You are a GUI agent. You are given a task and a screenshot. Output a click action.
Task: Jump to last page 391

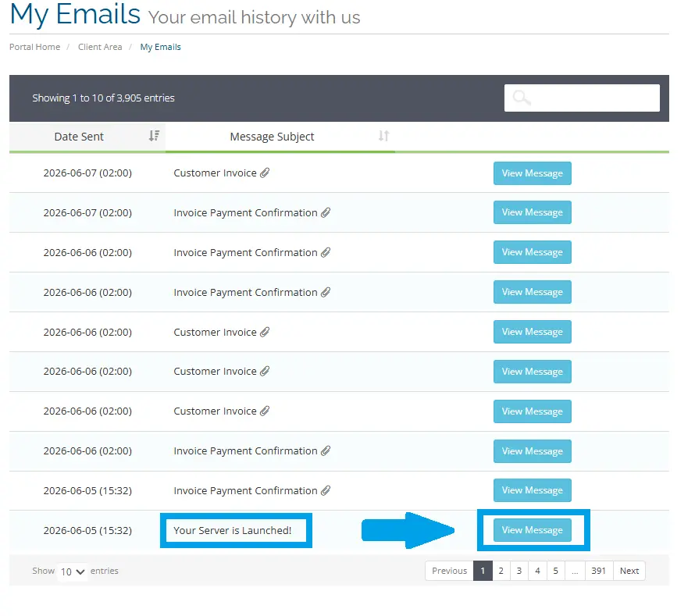(x=598, y=571)
